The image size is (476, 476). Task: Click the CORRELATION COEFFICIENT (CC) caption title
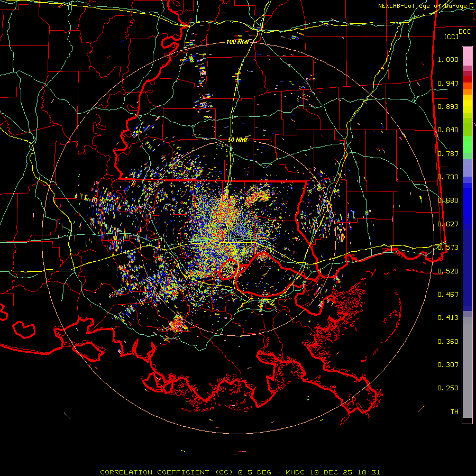[x=167, y=472]
